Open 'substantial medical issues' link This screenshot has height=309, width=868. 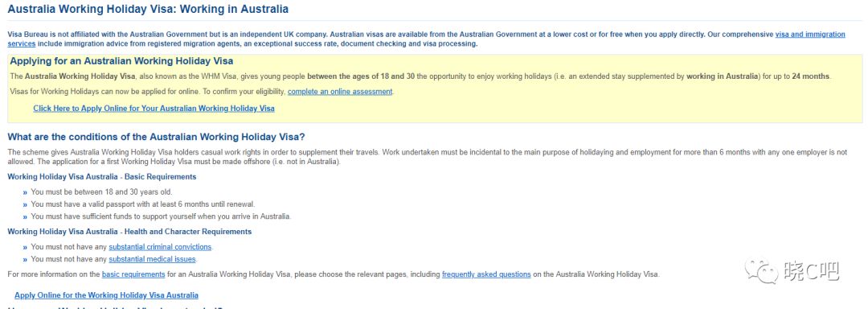[152, 259]
